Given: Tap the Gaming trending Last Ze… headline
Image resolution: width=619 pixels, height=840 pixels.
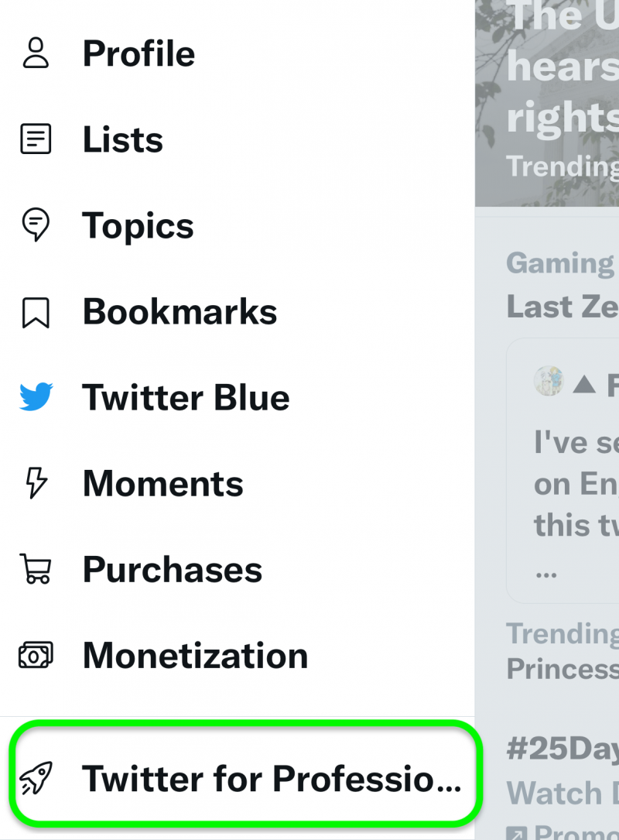Looking at the screenshot, I should point(563,306).
